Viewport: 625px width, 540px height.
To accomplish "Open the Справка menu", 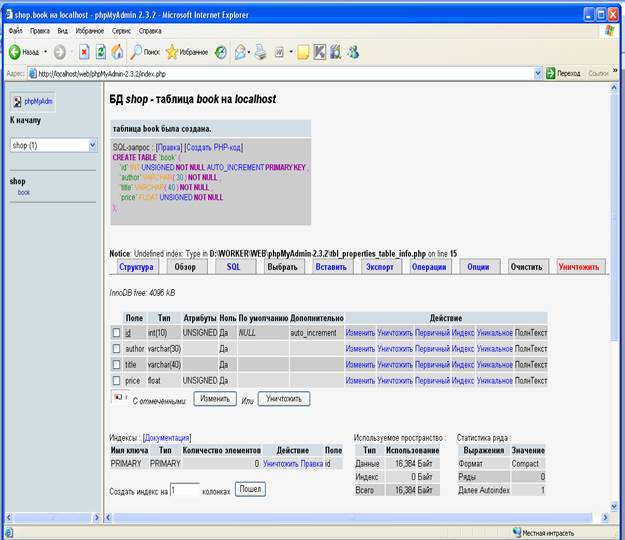I will [150, 31].
